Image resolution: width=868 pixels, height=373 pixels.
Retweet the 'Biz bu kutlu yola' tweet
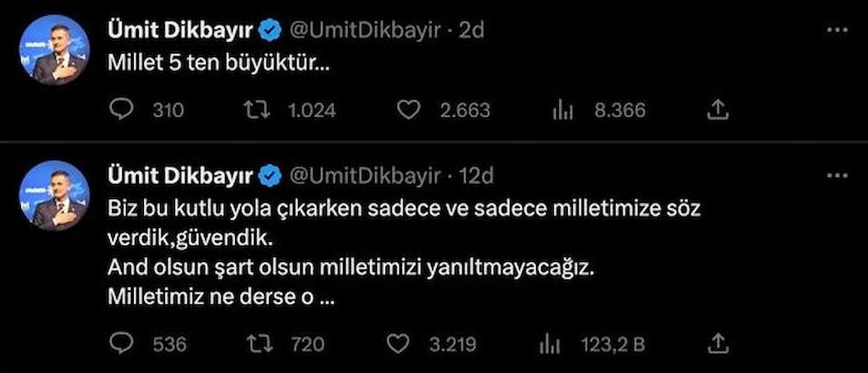click(x=258, y=343)
